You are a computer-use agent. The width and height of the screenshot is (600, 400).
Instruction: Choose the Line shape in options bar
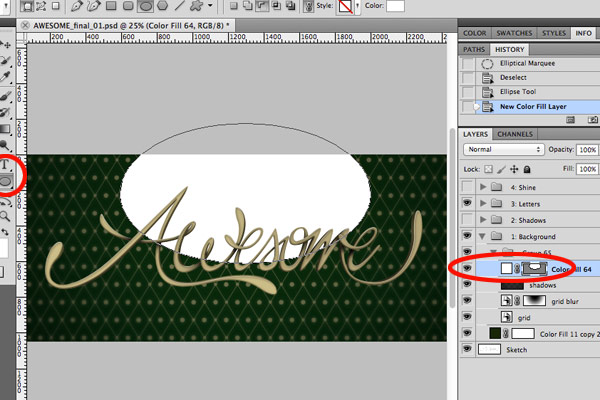(x=179, y=5)
